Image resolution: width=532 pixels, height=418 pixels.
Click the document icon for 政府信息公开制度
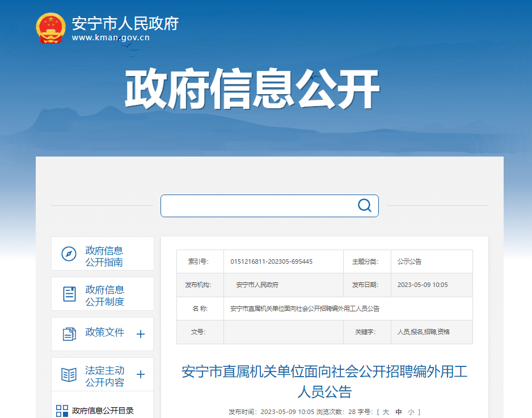click(x=69, y=294)
